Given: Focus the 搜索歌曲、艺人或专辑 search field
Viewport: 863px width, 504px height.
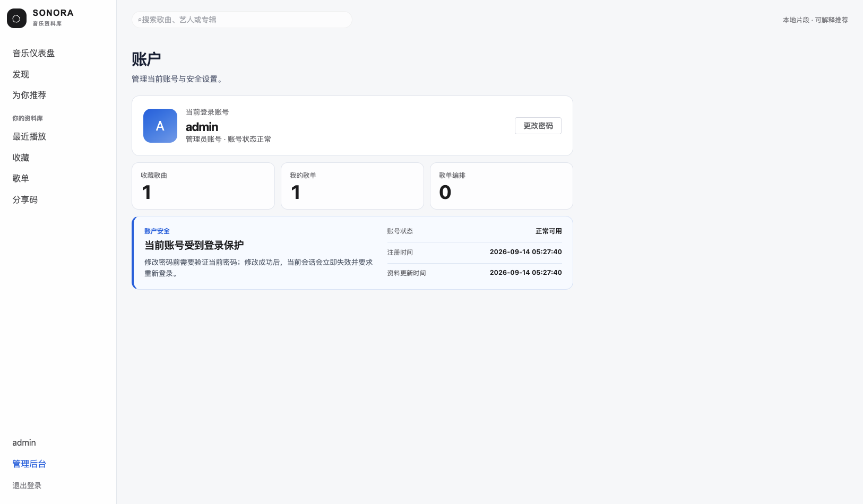Looking at the screenshot, I should click(242, 20).
